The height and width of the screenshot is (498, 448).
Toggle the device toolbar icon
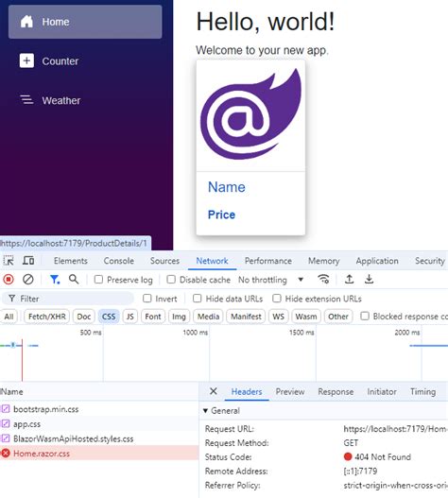tap(28, 261)
